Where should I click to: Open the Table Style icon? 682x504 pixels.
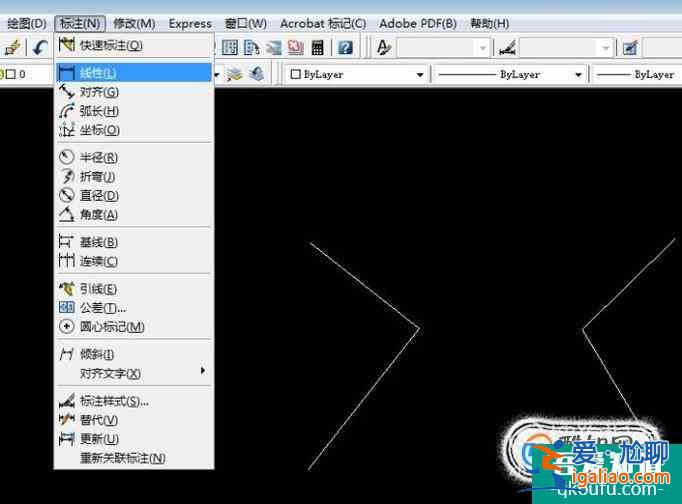tap(630, 47)
